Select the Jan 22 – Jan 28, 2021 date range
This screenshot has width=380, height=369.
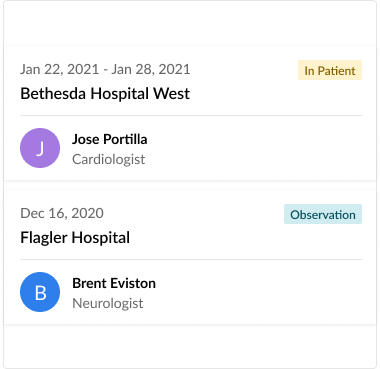pyautogui.click(x=105, y=69)
